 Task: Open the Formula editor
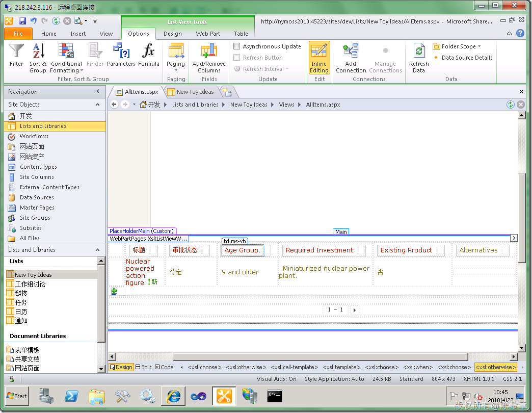[149, 55]
